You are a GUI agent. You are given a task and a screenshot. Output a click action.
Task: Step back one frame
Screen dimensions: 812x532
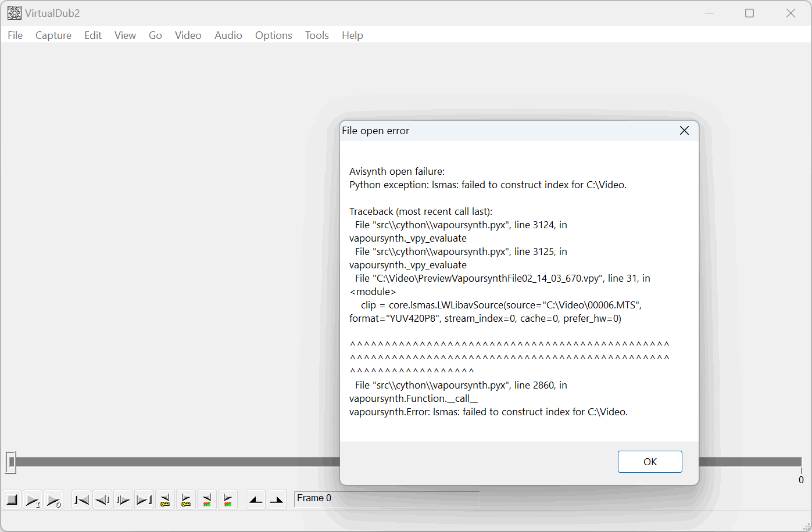pos(102,499)
